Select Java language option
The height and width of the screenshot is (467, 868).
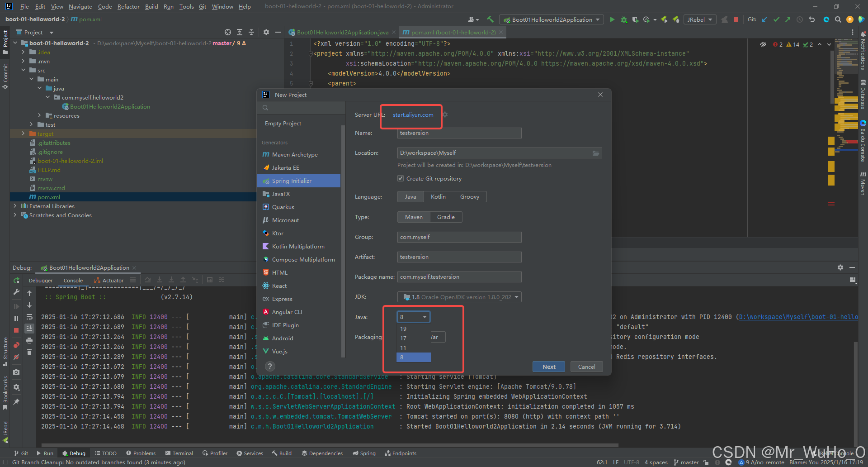pyautogui.click(x=410, y=197)
